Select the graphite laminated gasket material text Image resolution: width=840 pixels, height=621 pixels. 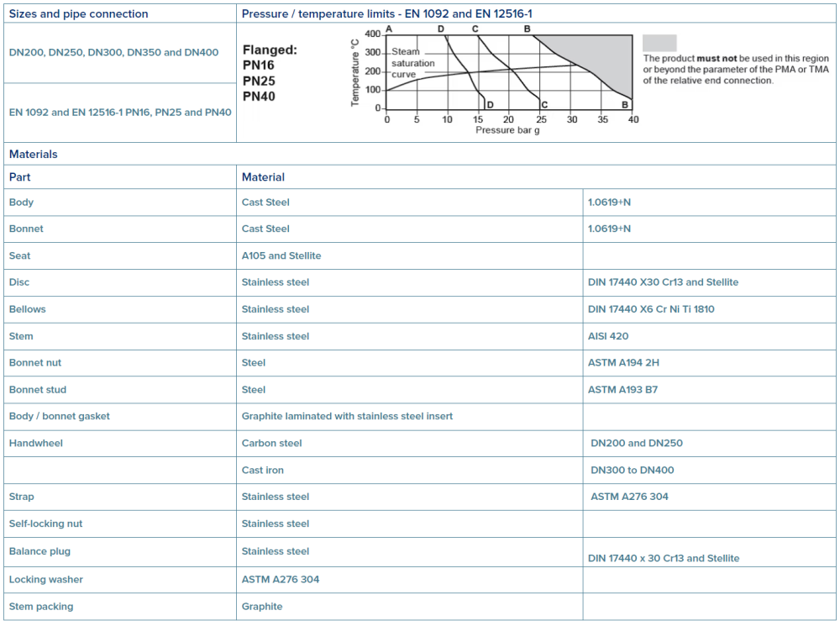coord(347,416)
